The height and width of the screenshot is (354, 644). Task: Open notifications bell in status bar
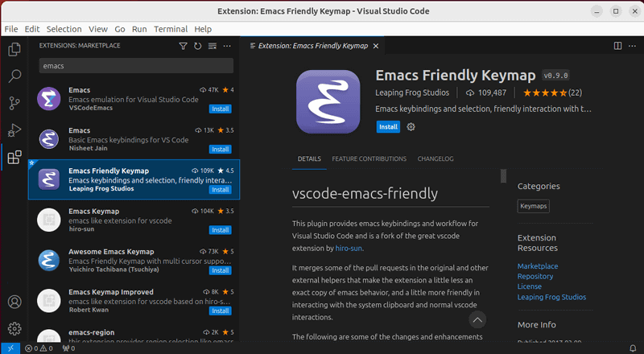(x=633, y=348)
